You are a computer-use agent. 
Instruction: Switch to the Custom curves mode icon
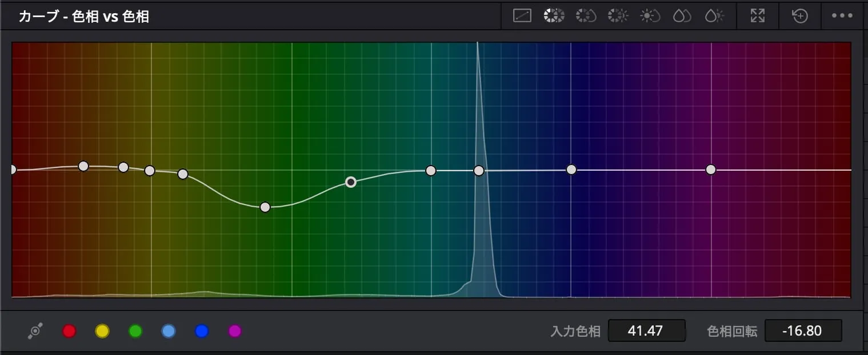pos(522,16)
